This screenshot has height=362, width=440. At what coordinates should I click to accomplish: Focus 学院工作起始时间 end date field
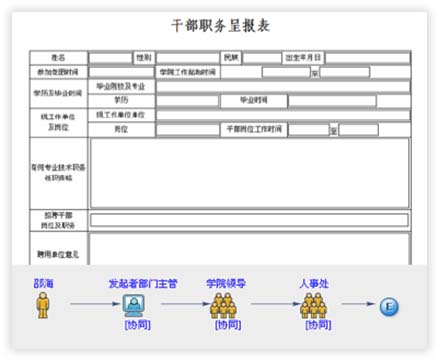point(345,72)
